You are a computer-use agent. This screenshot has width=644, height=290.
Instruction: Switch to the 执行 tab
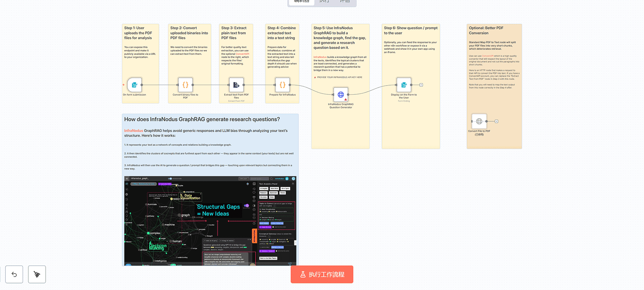(324, 2)
